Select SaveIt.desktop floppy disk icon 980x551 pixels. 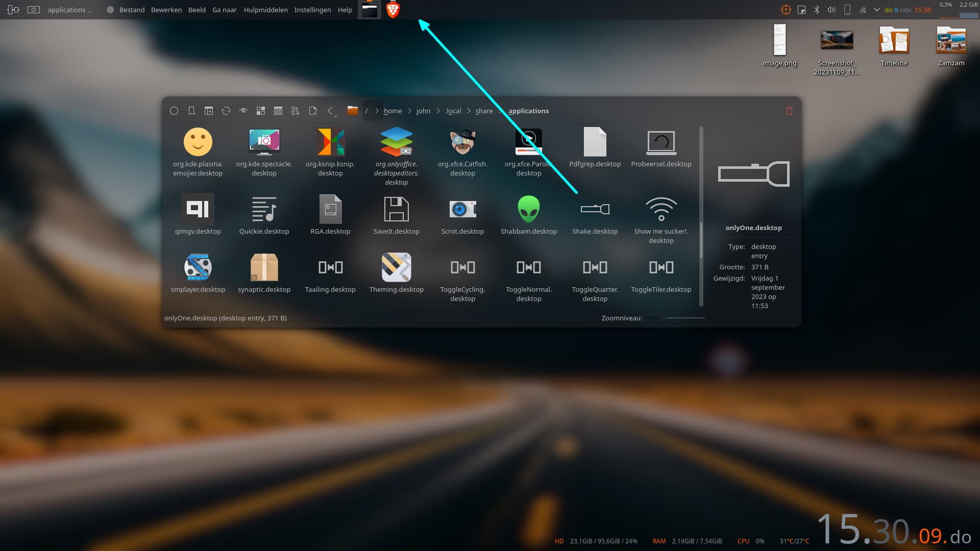click(x=397, y=209)
